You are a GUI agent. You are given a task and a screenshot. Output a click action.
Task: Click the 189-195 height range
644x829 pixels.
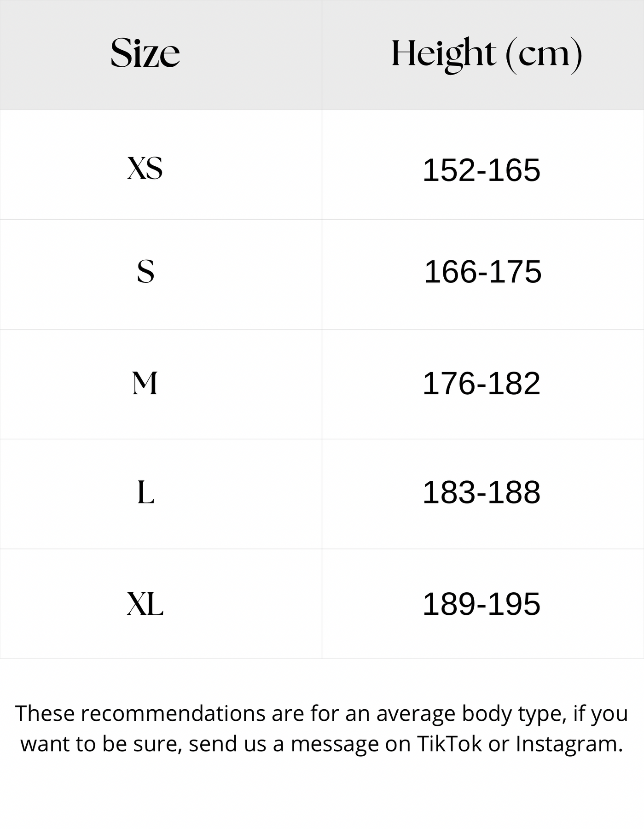tap(481, 604)
